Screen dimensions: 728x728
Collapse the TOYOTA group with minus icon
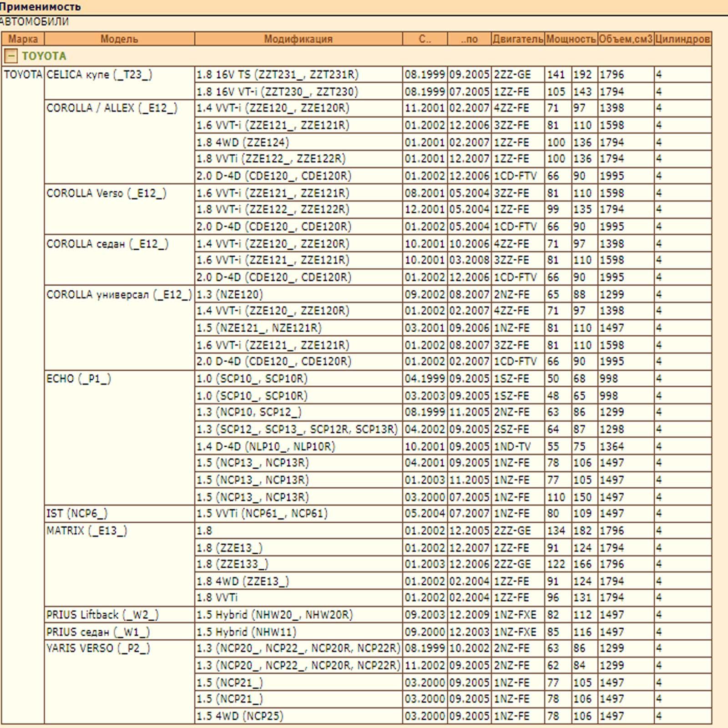point(11,56)
